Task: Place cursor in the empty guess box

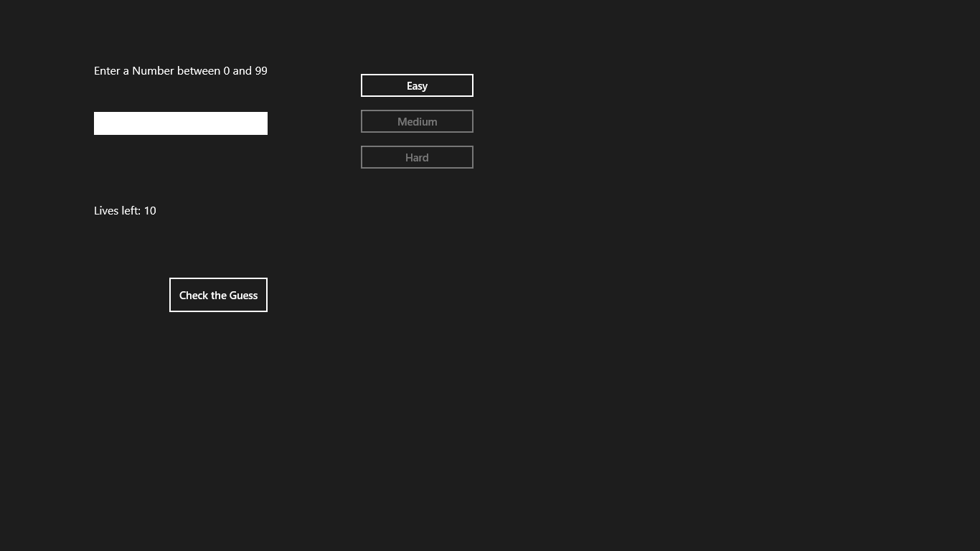Action: tap(180, 123)
